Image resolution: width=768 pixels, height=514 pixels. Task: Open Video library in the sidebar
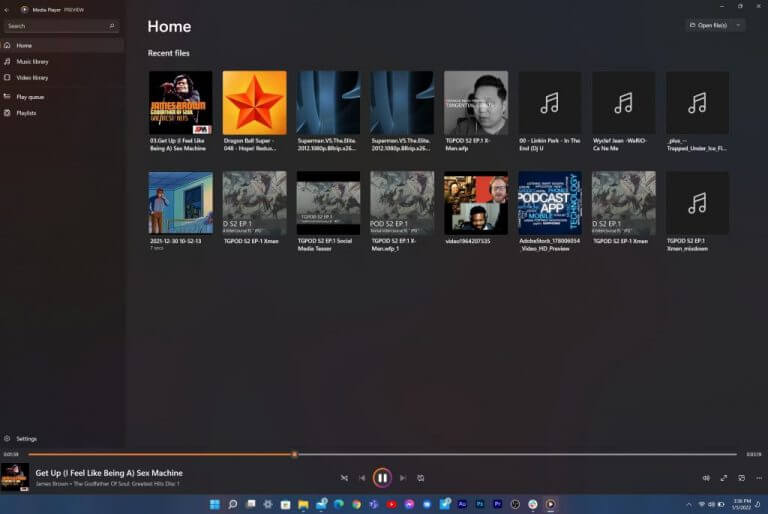click(x=62, y=77)
